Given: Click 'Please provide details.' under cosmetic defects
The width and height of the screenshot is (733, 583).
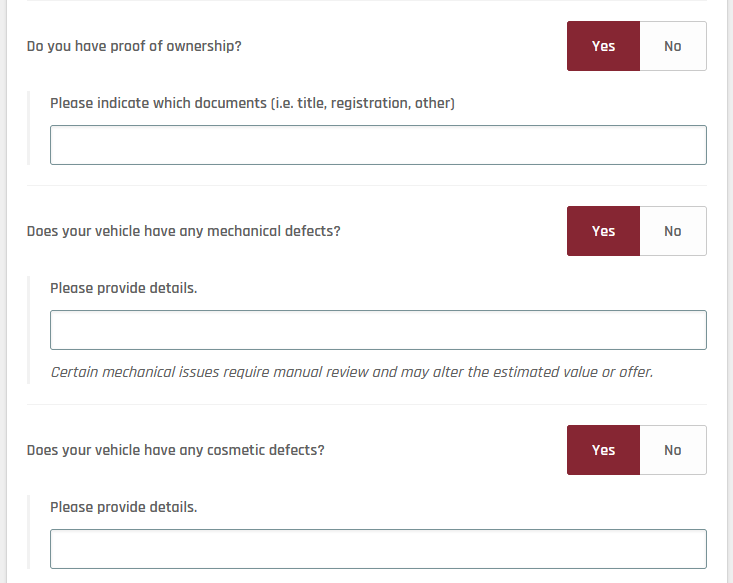Looking at the screenshot, I should coord(123,507).
